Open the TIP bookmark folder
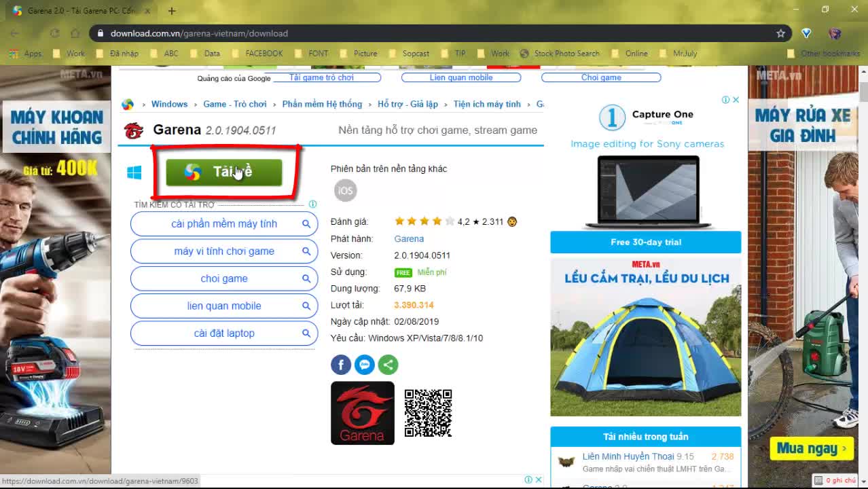The image size is (868, 489). coord(453,54)
